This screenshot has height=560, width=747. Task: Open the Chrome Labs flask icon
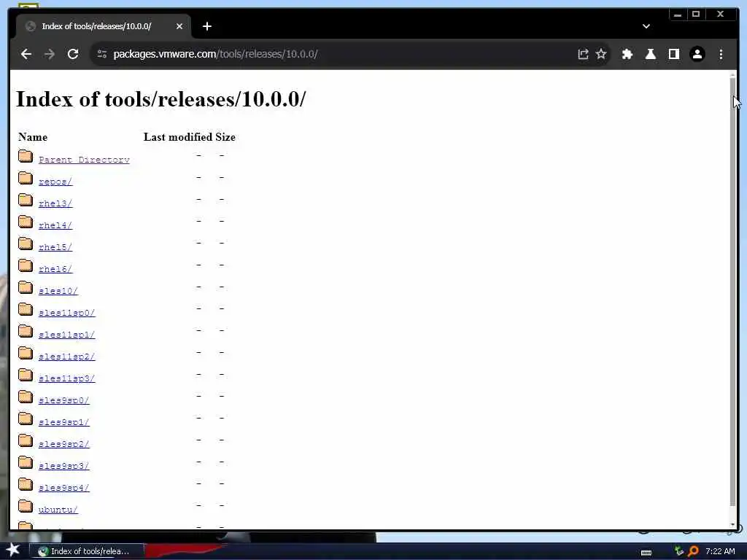click(x=650, y=54)
